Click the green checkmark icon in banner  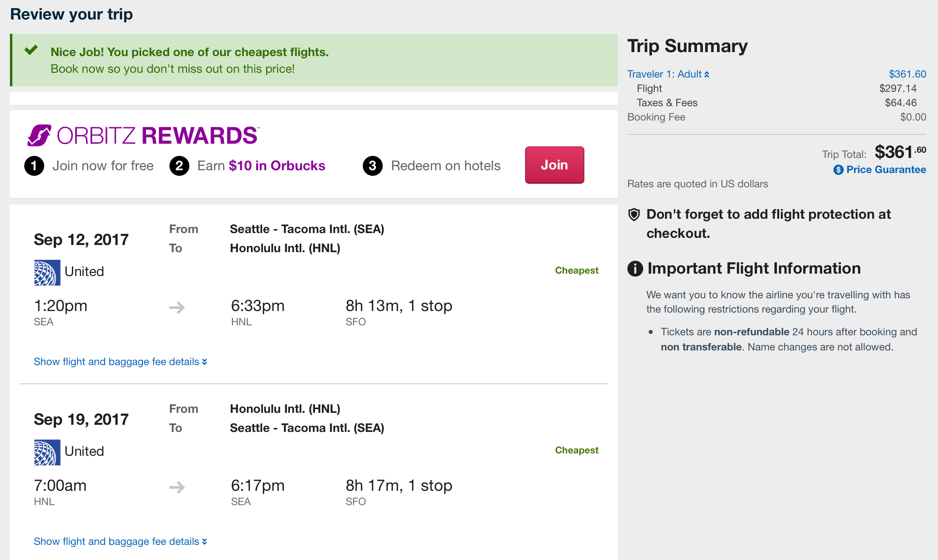[x=31, y=50]
